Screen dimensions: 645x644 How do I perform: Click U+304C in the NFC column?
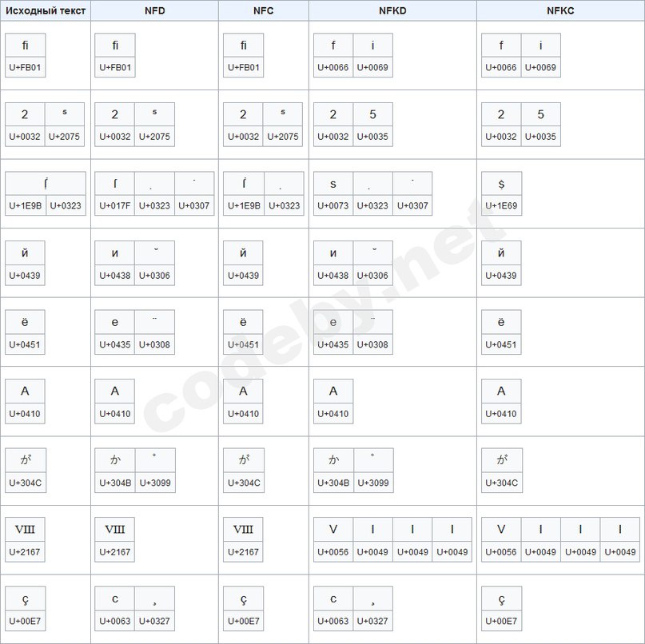coord(244,483)
